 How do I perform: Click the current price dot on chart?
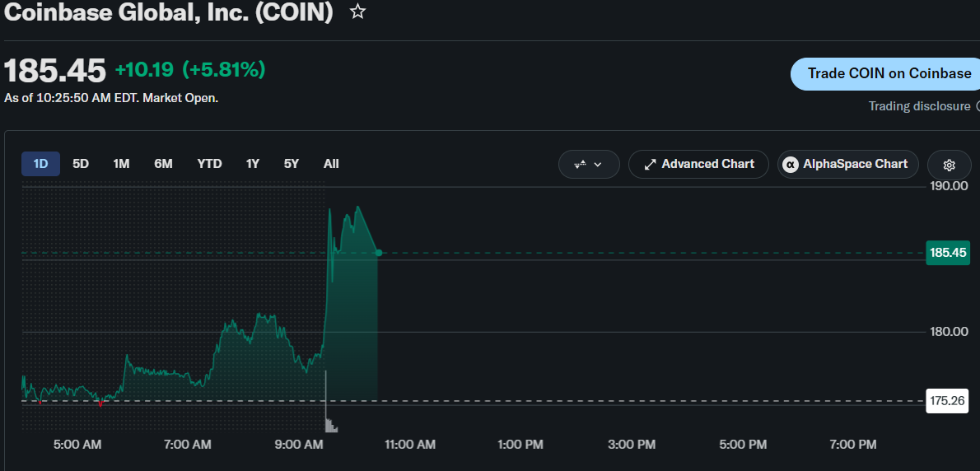coord(379,253)
